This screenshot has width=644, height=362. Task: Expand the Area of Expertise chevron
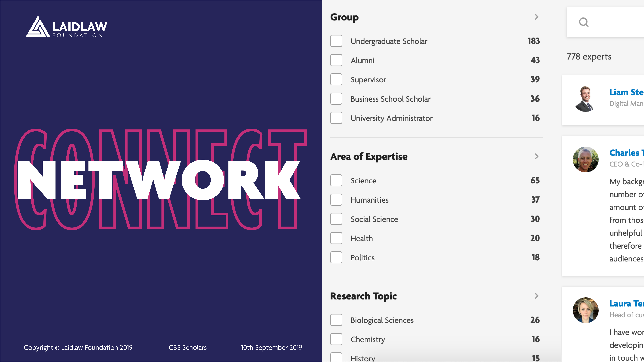click(537, 156)
